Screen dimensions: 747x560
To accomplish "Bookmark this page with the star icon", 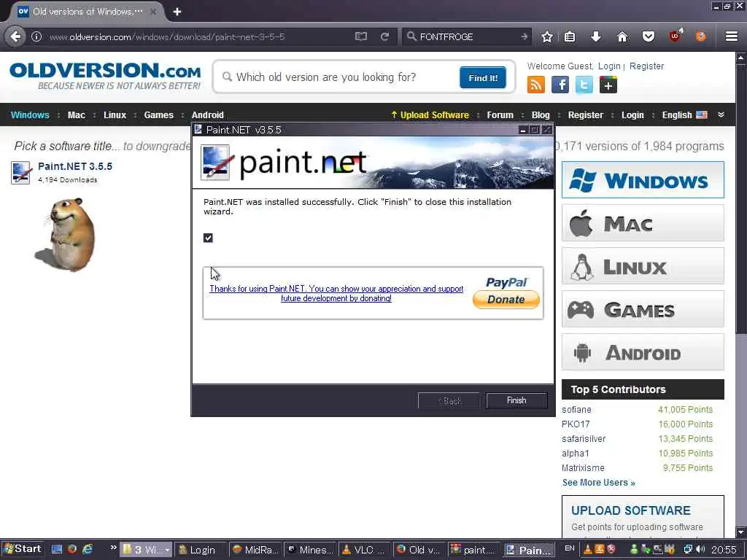I will [x=547, y=36].
